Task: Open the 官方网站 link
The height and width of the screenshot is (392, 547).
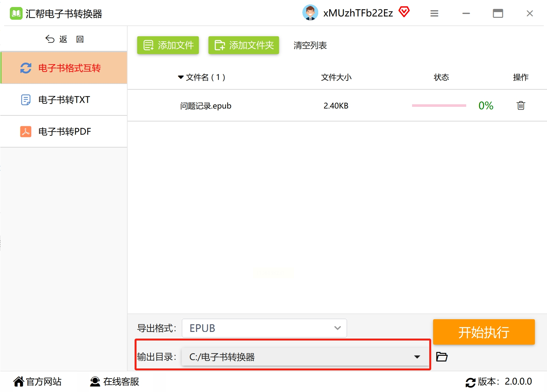Action: (x=38, y=382)
